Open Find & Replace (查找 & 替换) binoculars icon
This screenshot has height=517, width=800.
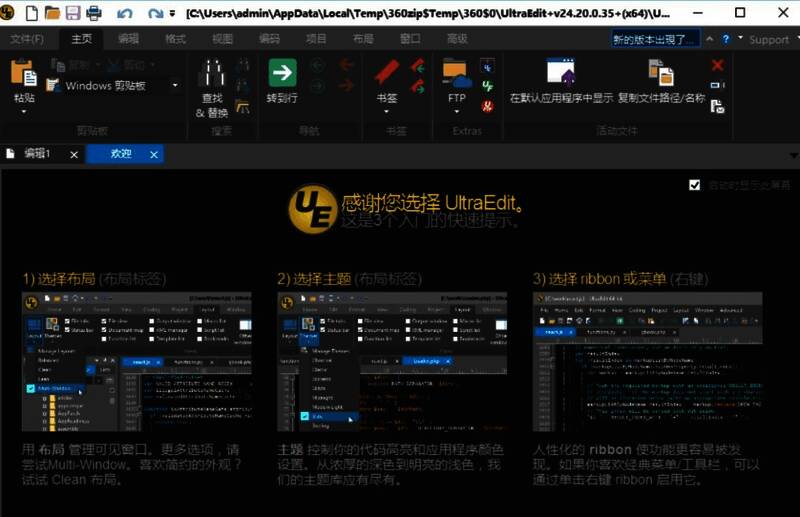tap(212, 75)
